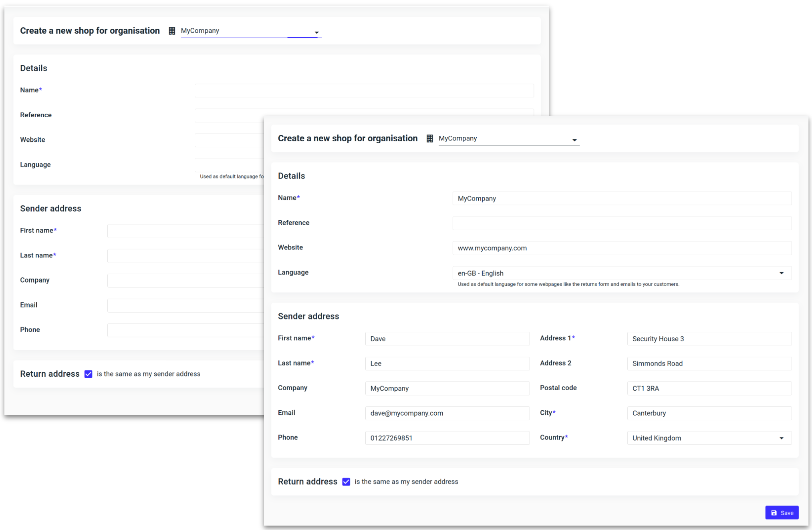Click the Details heading in back window
Screen dimensions: 812x530
click(x=34, y=68)
